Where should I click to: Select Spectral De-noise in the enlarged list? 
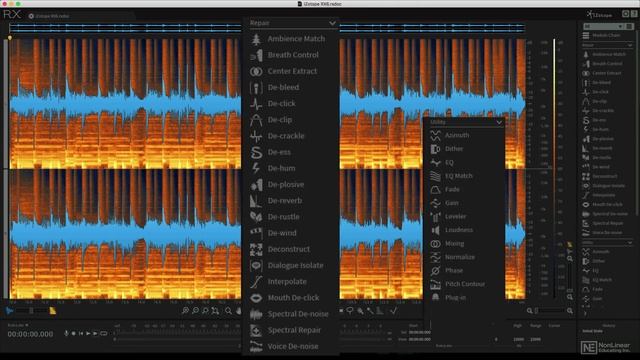[288, 314]
